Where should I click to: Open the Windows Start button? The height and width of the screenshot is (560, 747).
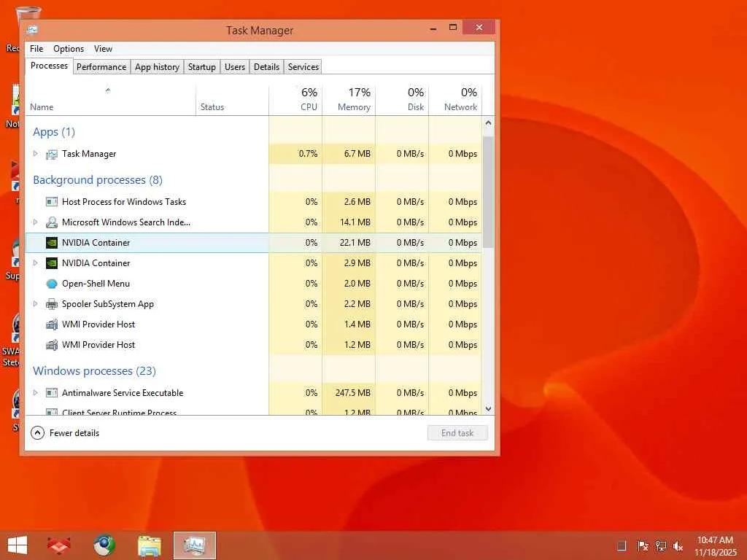click(x=18, y=545)
